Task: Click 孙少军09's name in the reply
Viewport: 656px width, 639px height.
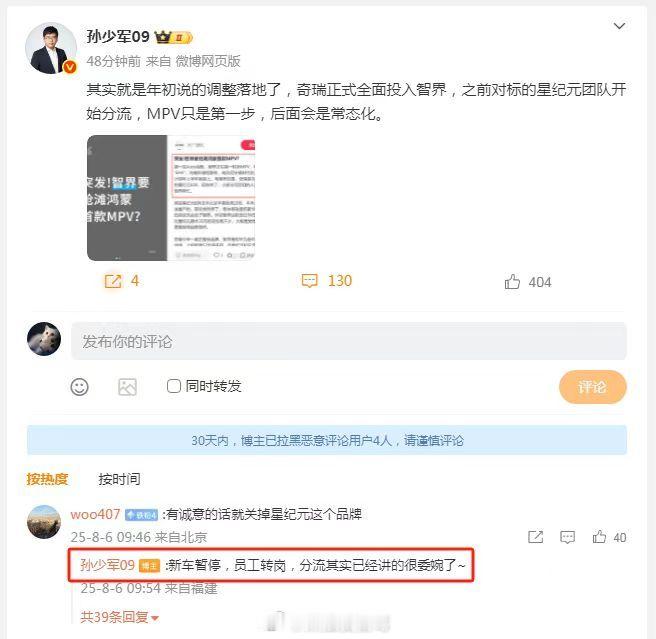Action: (x=108, y=565)
